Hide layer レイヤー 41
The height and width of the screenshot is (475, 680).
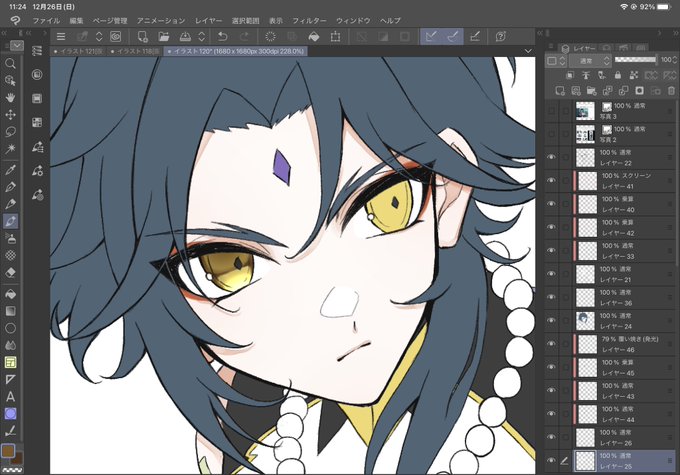551,180
